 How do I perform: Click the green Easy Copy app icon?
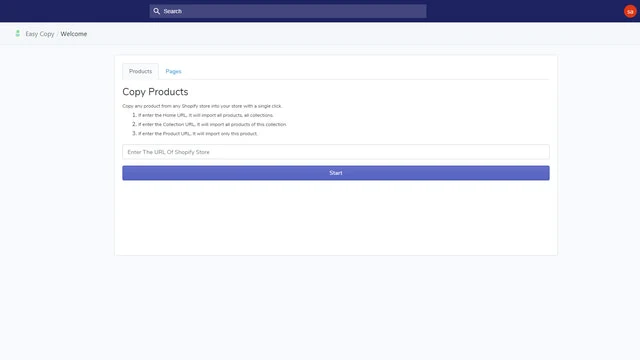point(18,33)
